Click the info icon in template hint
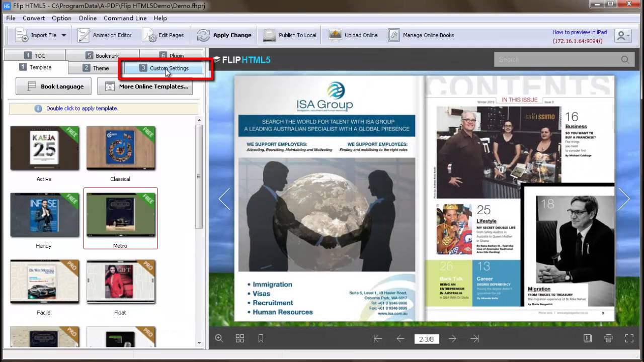Viewport: 644px width, 362px height. click(38, 108)
